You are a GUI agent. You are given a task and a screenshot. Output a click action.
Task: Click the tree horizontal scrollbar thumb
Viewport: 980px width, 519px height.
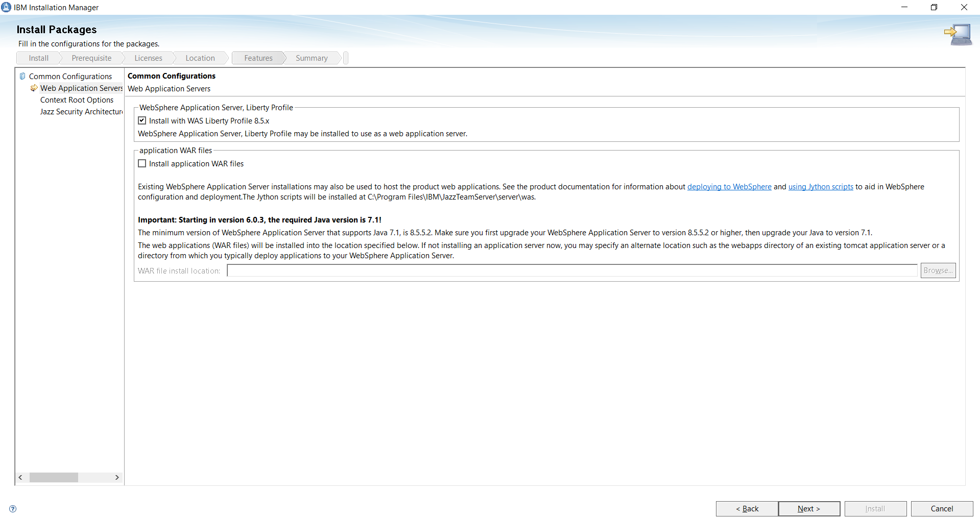click(x=54, y=478)
